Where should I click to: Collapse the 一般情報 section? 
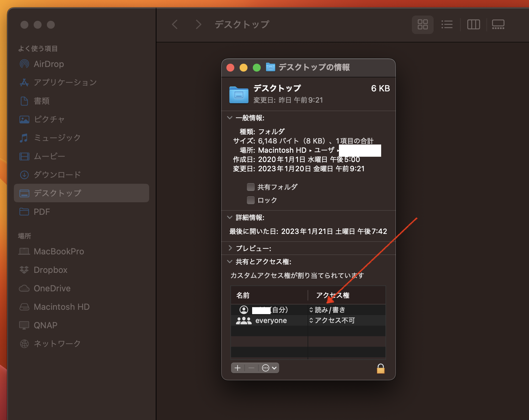[x=230, y=118]
